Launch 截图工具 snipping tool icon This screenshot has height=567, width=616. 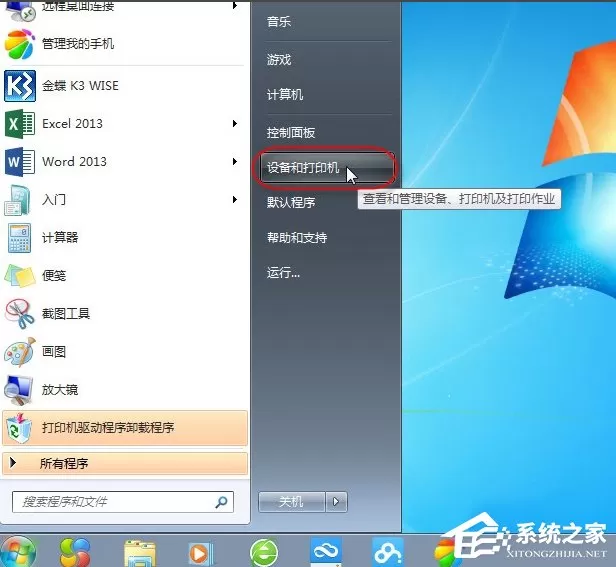pyautogui.click(x=20, y=314)
